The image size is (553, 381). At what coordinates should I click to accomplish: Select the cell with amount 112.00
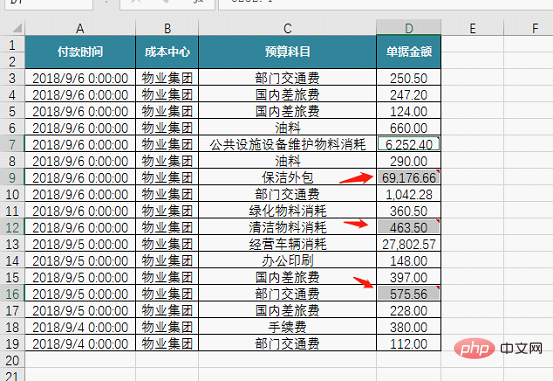pos(409,344)
